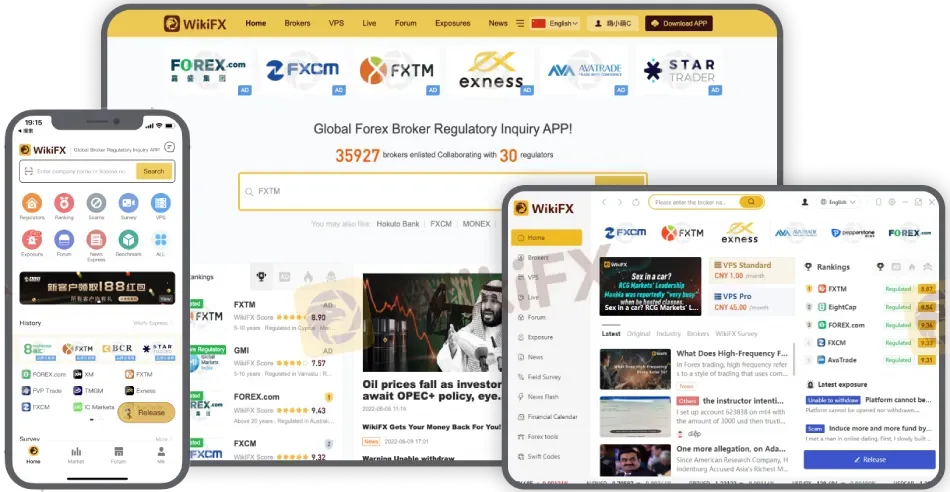Expand the English language selector on tablet
Image resolution: width=950 pixels, height=492 pixels.
(836, 202)
